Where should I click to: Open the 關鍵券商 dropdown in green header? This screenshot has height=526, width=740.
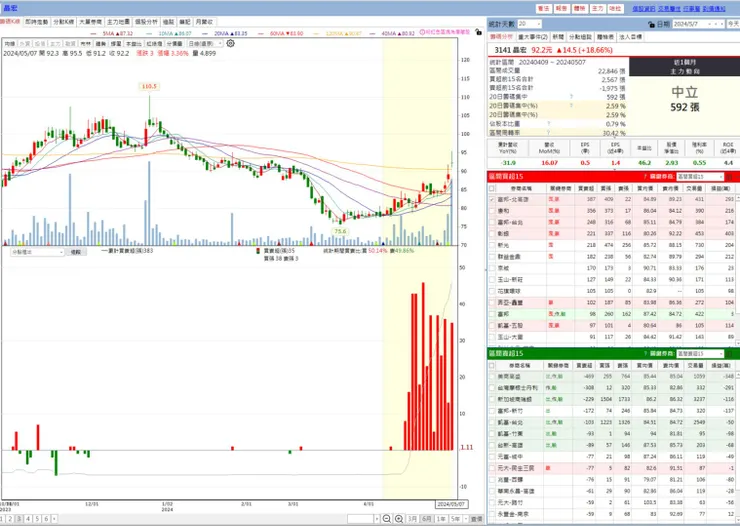click(700, 353)
